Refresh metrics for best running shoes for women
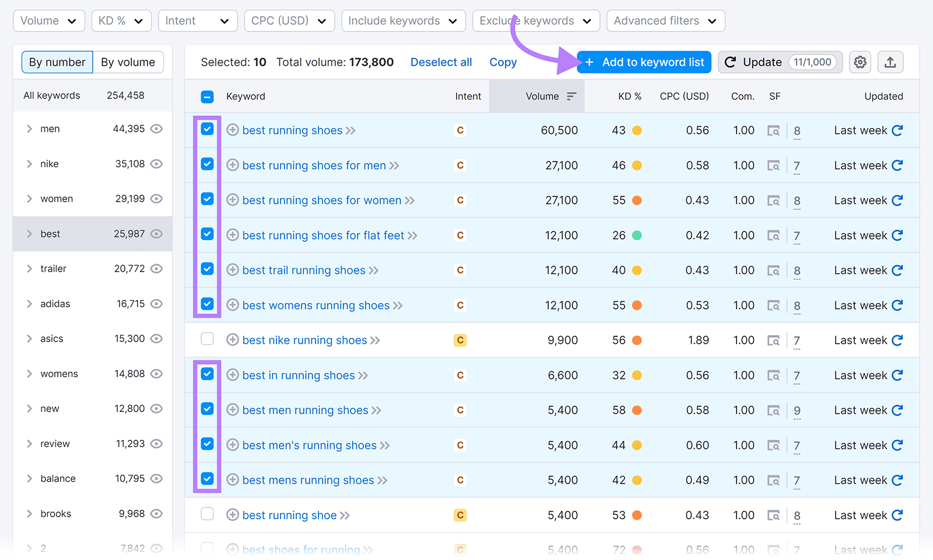 pos(897,200)
